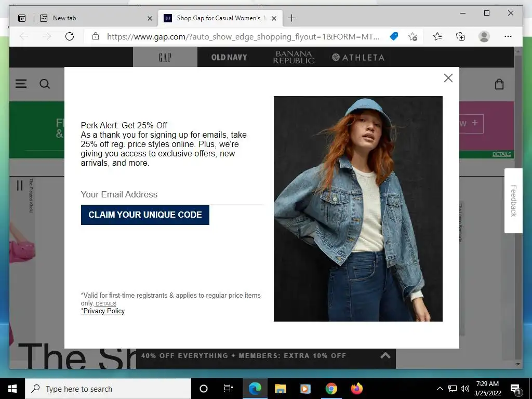This screenshot has width=532, height=399.
Task: Click the denim jacket model image
Action: 358,209
